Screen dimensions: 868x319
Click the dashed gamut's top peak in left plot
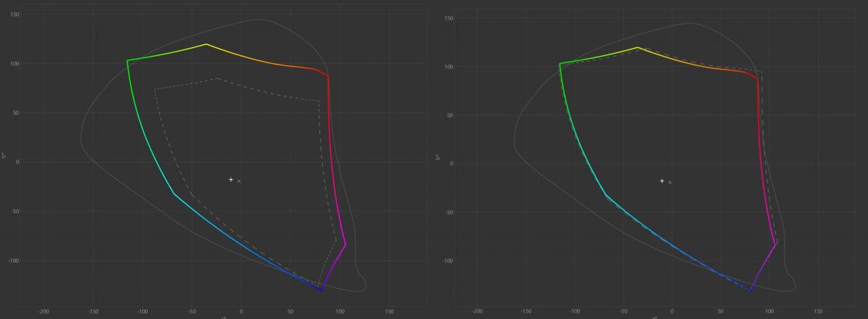click(217, 79)
